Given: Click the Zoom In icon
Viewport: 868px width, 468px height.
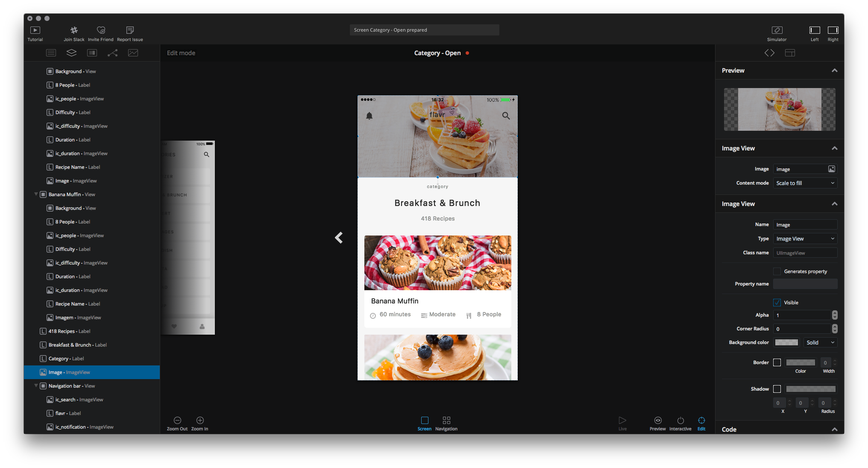Looking at the screenshot, I should point(200,420).
